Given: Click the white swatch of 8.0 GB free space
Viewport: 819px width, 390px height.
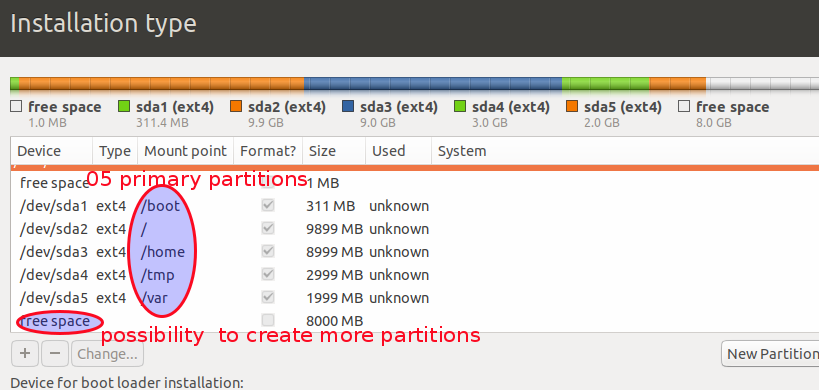Looking at the screenshot, I should click(x=684, y=107).
